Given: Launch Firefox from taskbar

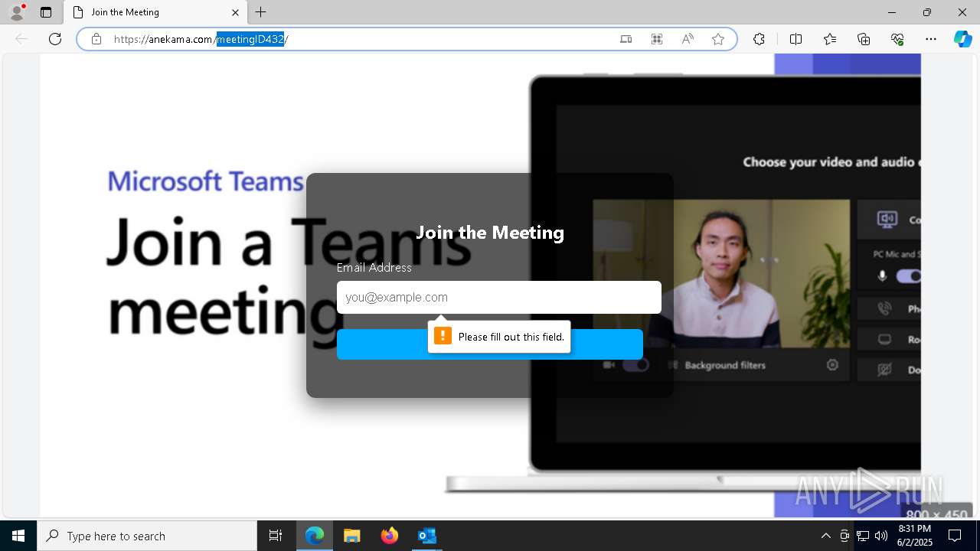Looking at the screenshot, I should (x=389, y=536).
